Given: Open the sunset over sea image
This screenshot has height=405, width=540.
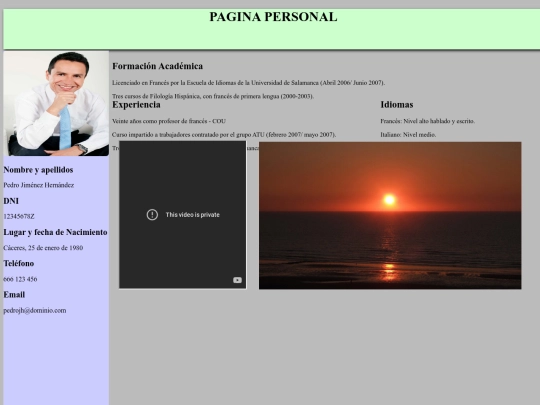Looking at the screenshot, I should [x=390, y=216].
